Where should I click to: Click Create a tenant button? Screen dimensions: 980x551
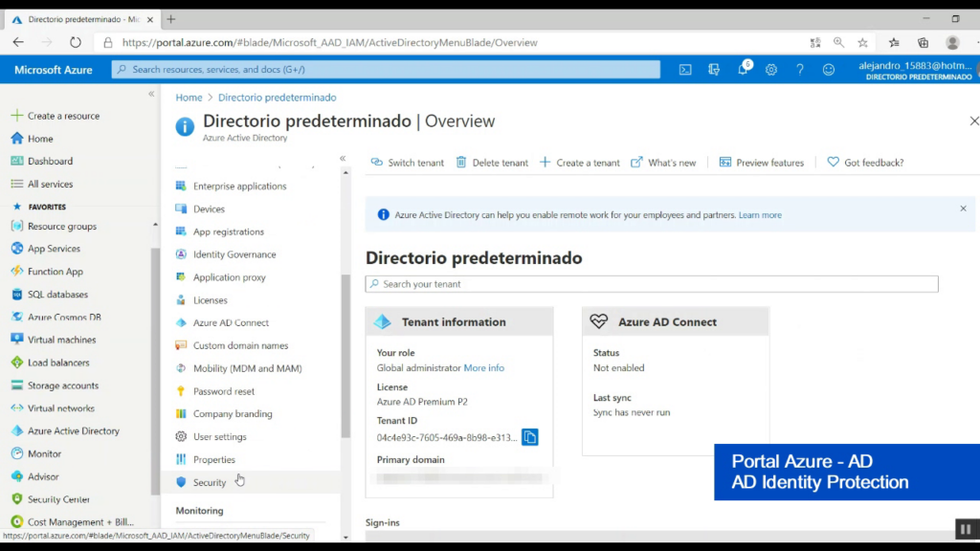click(x=579, y=163)
